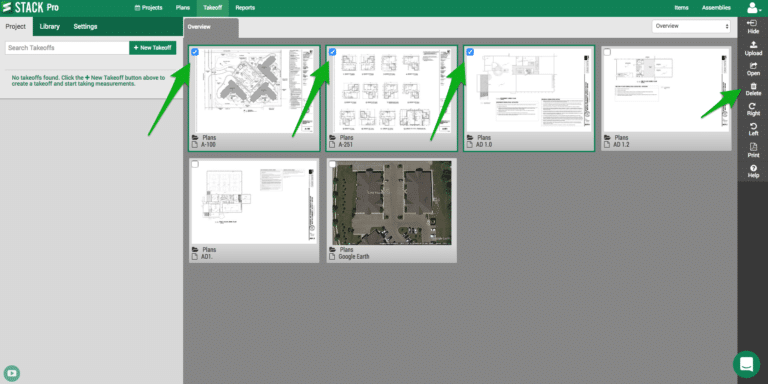
Task: Check the AD1. plan checkbox
Action: (x=195, y=164)
